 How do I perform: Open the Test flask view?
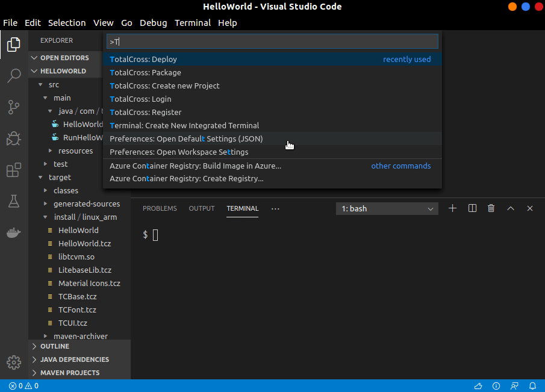(x=14, y=201)
